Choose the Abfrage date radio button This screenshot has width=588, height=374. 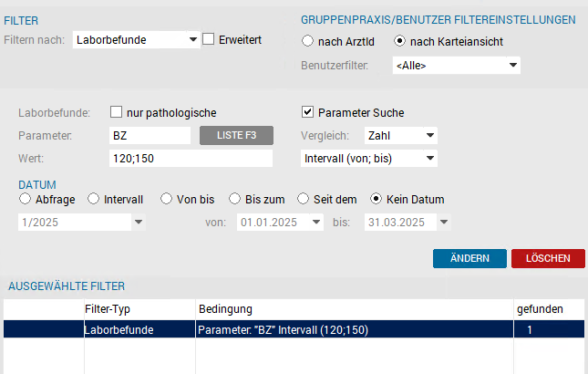tap(26, 199)
